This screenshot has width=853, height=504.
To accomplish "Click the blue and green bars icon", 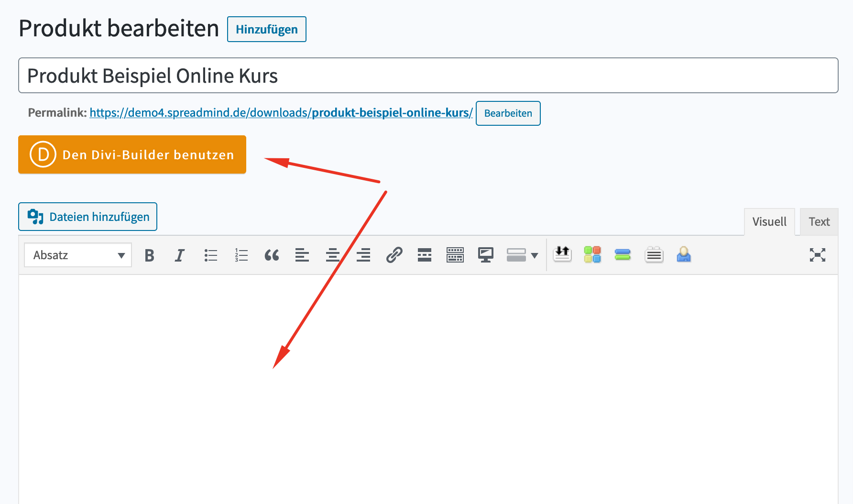I will point(623,255).
